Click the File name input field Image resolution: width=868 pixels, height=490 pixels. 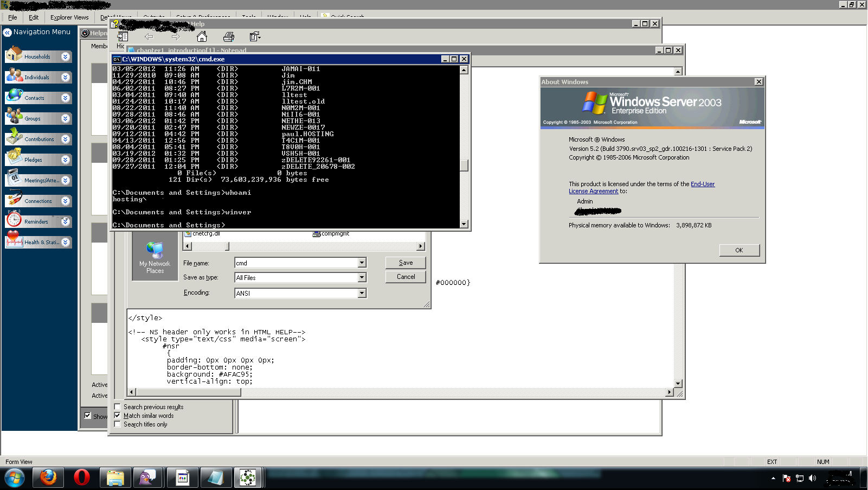point(297,263)
